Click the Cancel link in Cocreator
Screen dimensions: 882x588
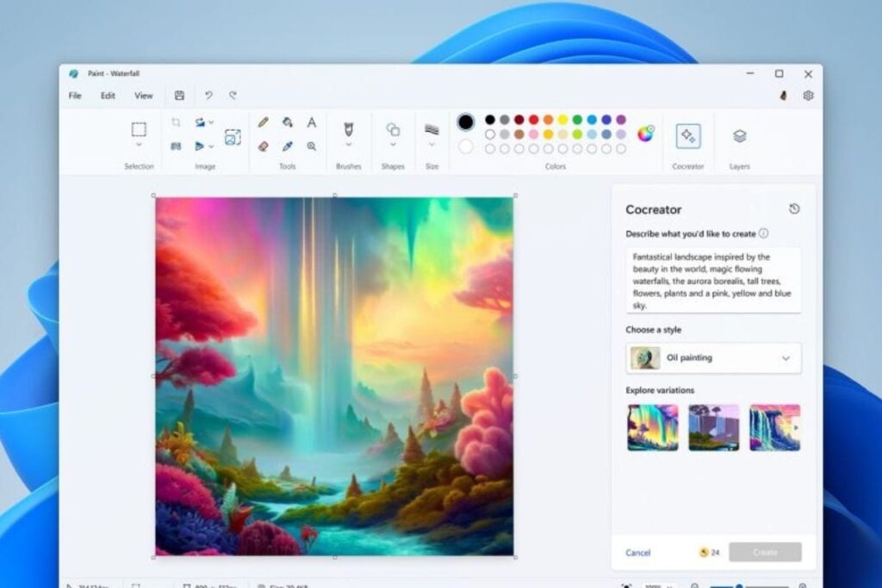click(x=637, y=552)
